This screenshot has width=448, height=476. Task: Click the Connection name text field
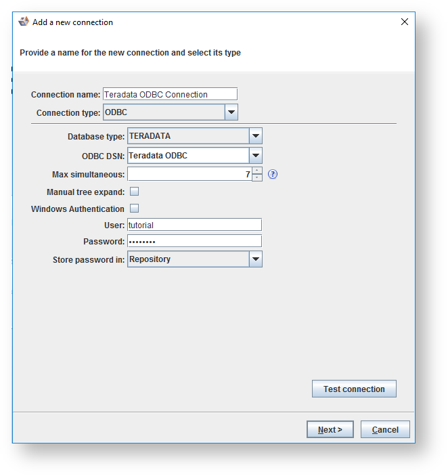169,94
